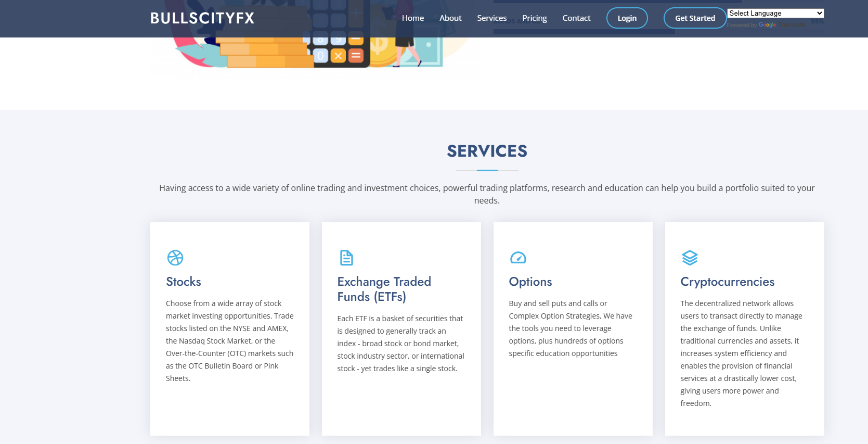
Task: Click the Cryptocurrencies card title
Action: coord(727,282)
